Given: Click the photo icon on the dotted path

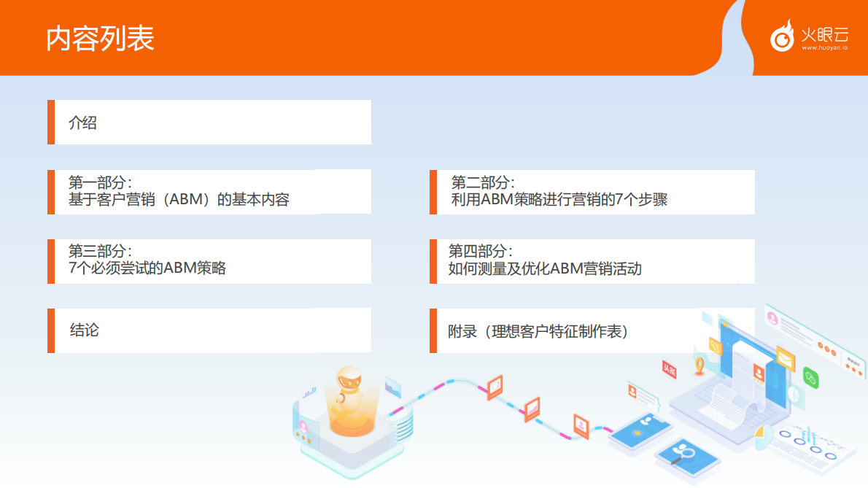Looking at the screenshot, I should (x=531, y=408).
